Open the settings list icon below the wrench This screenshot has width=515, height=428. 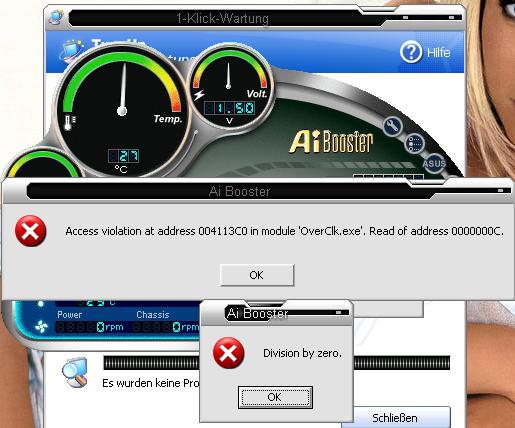pyautogui.click(x=414, y=144)
